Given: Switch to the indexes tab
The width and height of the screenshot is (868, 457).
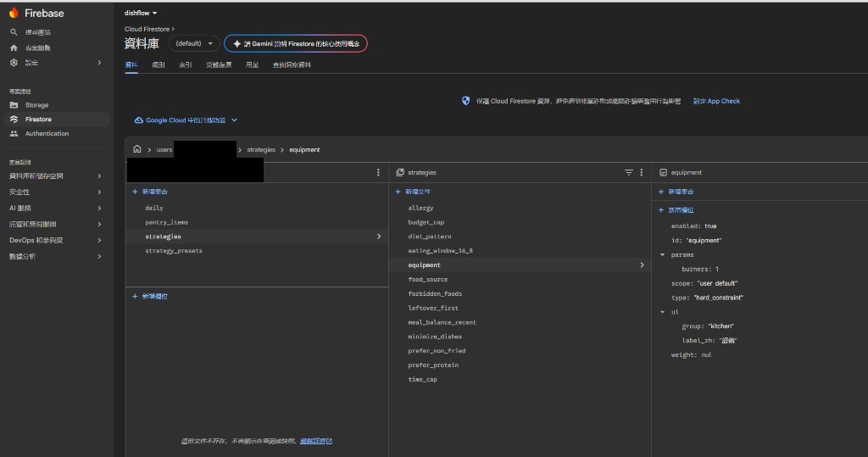Looking at the screenshot, I should coord(186,64).
